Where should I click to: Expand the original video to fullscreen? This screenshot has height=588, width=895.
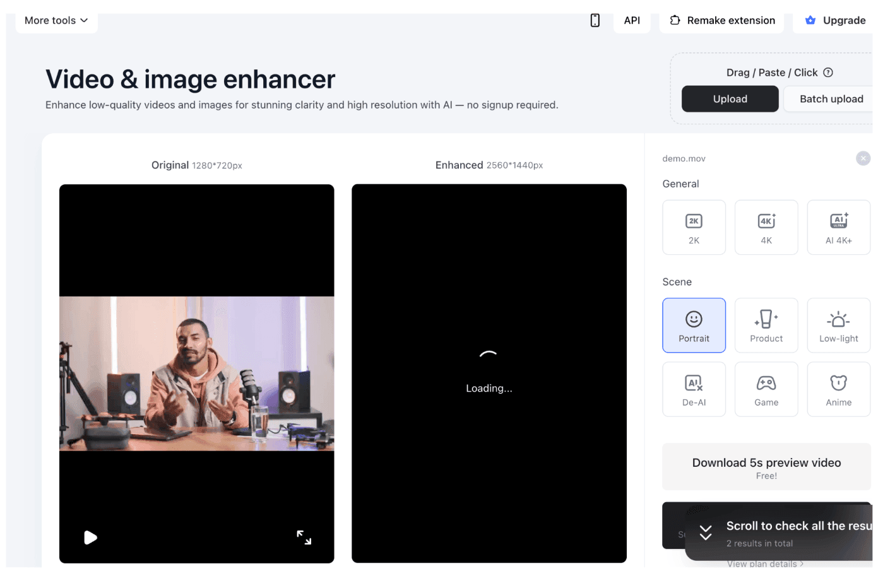[304, 537]
